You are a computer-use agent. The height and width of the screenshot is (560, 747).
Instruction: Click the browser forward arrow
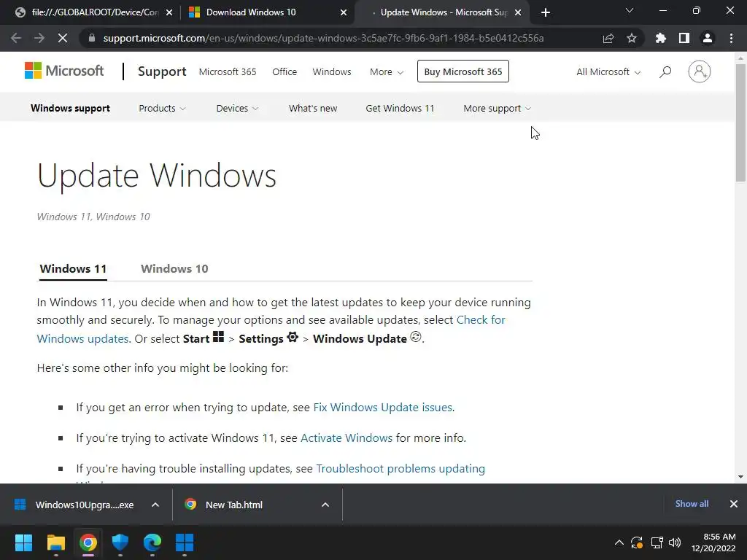pos(39,38)
